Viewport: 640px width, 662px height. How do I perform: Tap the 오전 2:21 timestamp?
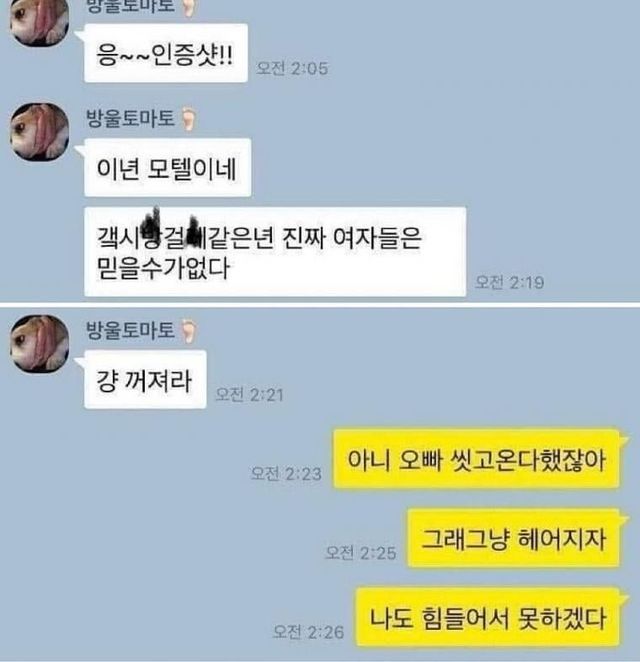point(249,395)
